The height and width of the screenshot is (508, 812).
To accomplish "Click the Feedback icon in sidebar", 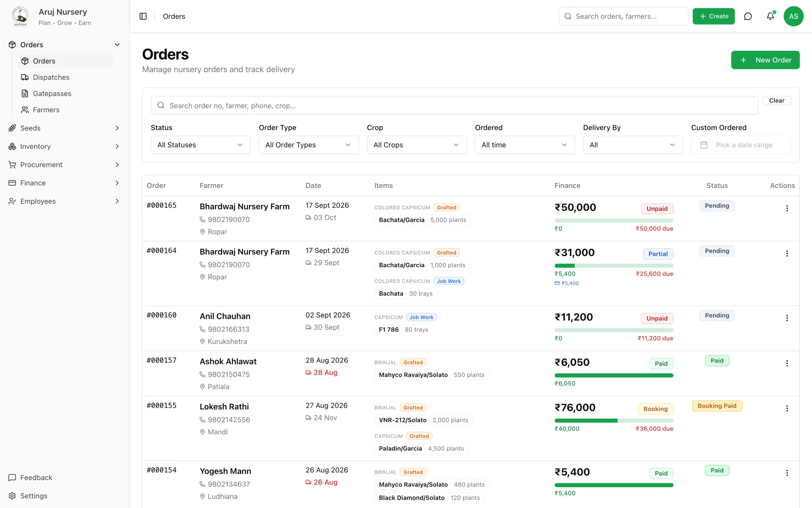I will click(12, 478).
